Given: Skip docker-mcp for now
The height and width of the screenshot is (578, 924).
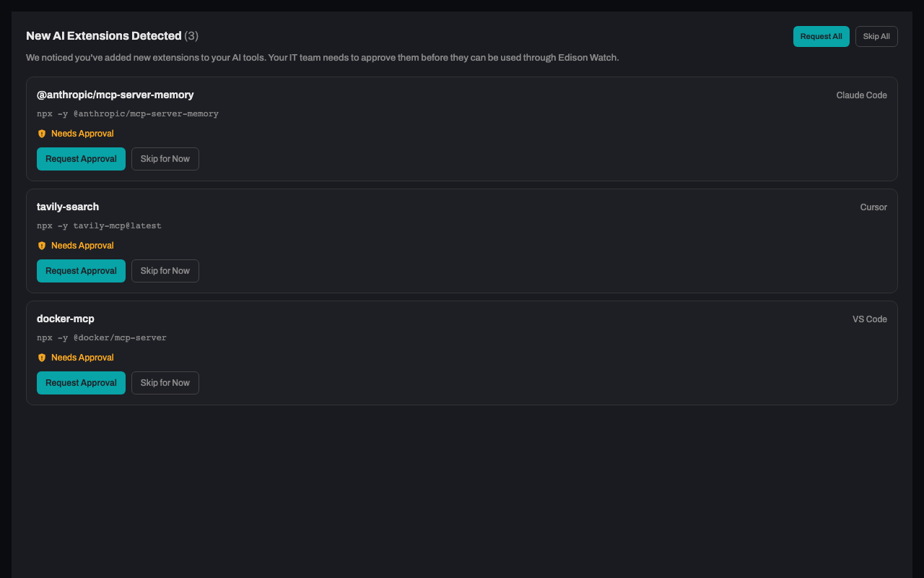Looking at the screenshot, I should (165, 382).
